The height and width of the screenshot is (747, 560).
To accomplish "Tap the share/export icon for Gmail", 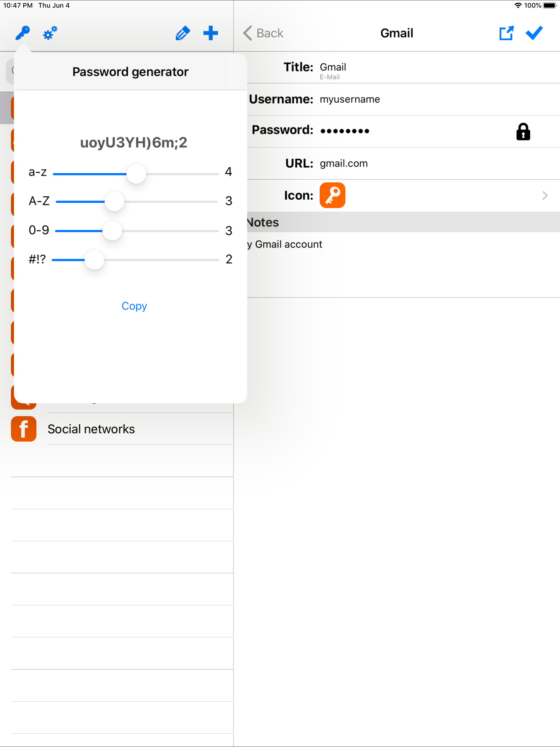I will [506, 33].
